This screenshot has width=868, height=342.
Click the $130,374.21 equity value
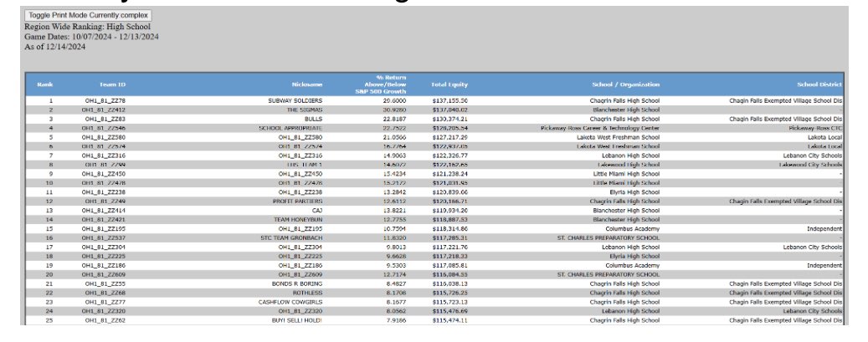(449, 119)
